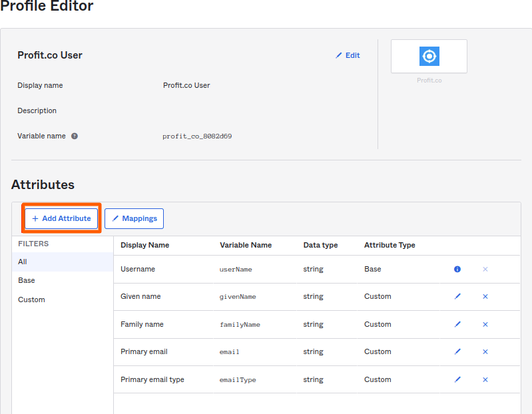Click the Attribute Type column header
Screen dimensions: 532x414
[x=390, y=245]
